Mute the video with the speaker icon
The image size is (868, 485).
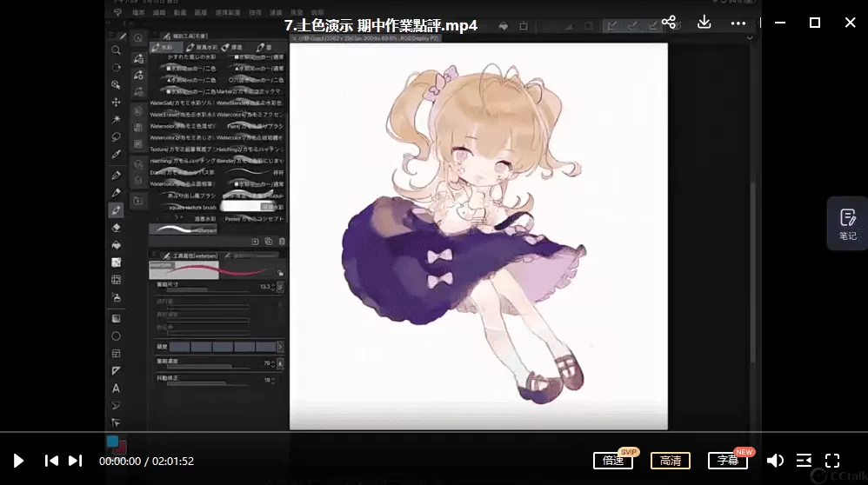[774, 461]
